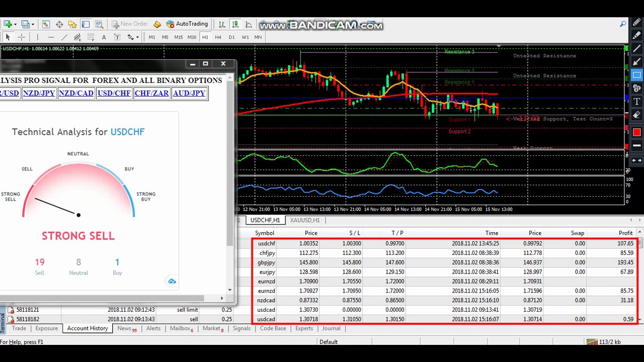
Task: Open the Trade tab
Action: [19, 328]
